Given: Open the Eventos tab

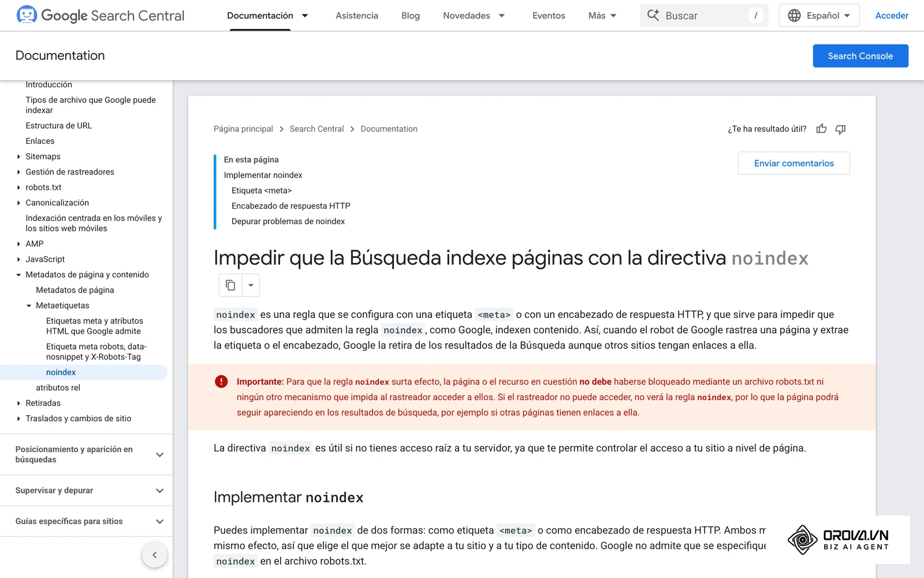Looking at the screenshot, I should [x=549, y=16].
